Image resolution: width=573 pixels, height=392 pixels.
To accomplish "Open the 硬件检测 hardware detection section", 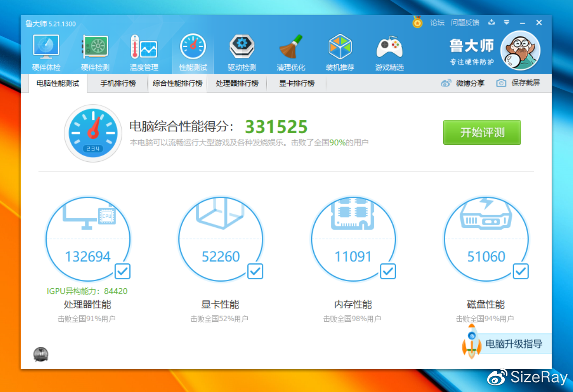I will (95, 53).
